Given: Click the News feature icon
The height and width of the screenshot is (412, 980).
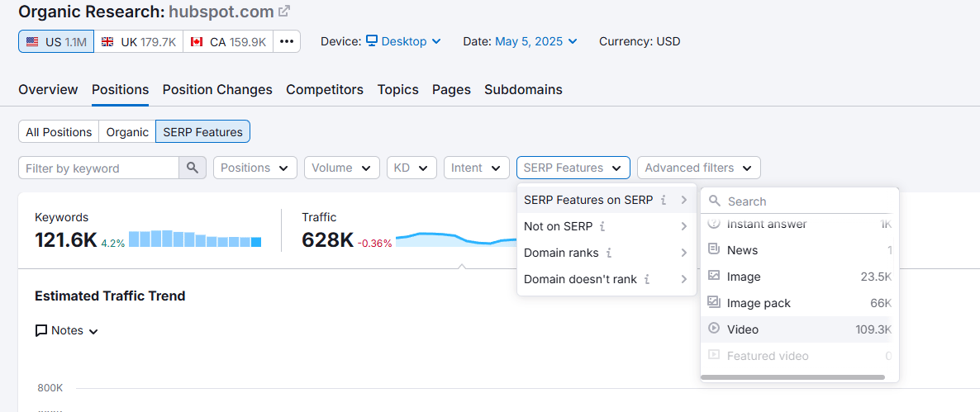Looking at the screenshot, I should 714,249.
